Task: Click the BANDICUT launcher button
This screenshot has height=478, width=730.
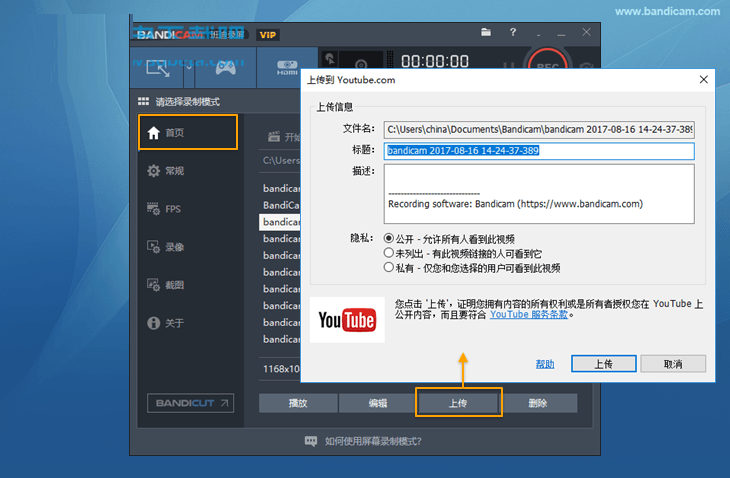Action: click(190, 403)
